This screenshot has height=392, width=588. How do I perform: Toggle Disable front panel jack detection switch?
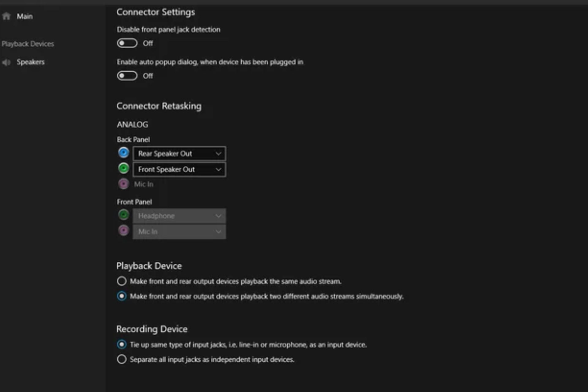[x=127, y=43]
